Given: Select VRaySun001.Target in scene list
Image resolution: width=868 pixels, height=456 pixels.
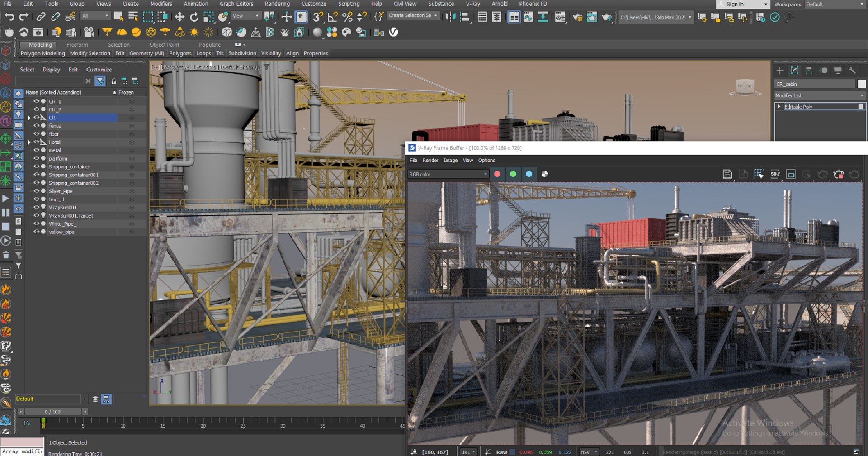Looking at the screenshot, I should [x=71, y=216].
